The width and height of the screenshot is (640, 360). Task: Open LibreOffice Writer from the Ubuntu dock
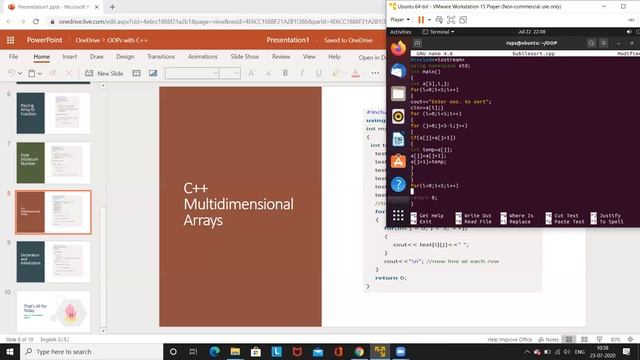(398, 140)
